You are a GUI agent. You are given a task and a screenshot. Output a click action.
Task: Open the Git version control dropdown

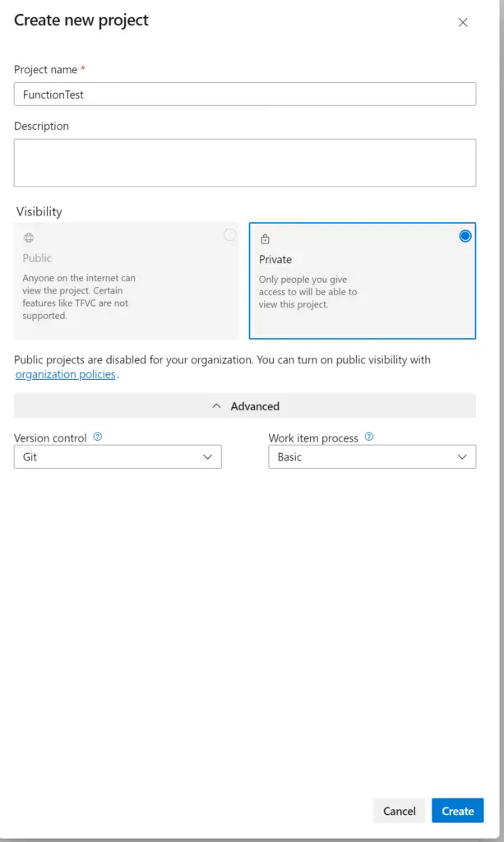tap(118, 456)
